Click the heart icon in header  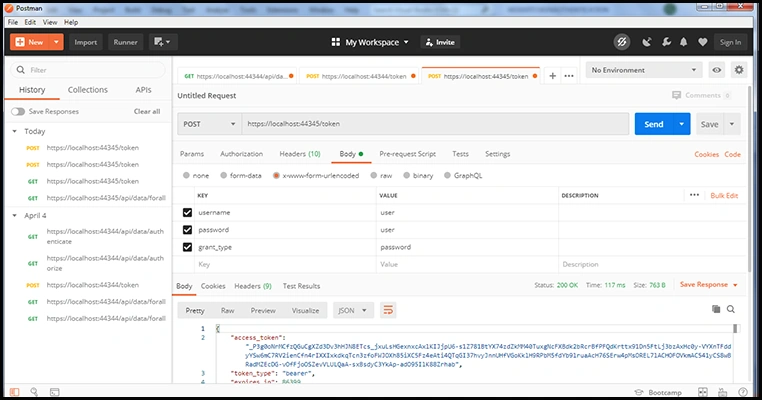pyautogui.click(x=703, y=42)
